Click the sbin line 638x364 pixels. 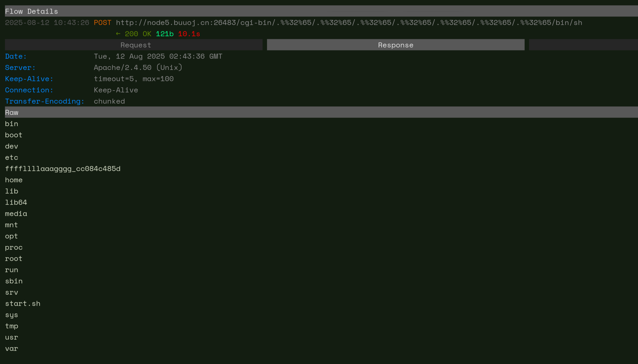click(x=14, y=281)
